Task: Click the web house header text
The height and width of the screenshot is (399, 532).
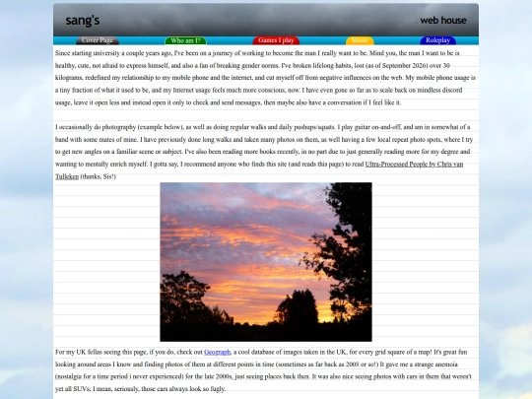Action: [x=443, y=21]
